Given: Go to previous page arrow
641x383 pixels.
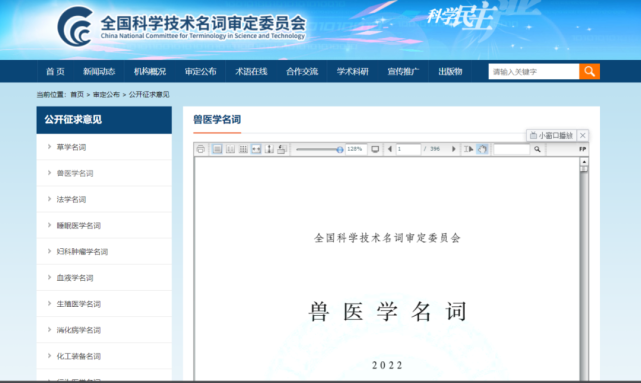Looking at the screenshot, I should click(390, 149).
